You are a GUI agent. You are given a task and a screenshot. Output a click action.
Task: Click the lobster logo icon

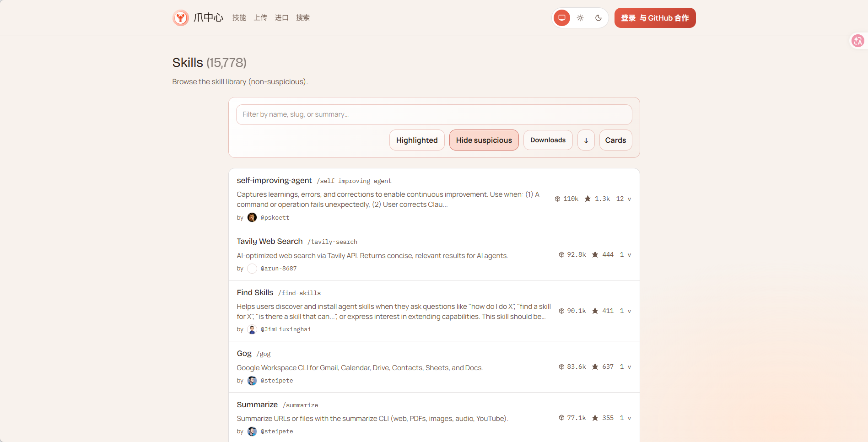pyautogui.click(x=181, y=18)
